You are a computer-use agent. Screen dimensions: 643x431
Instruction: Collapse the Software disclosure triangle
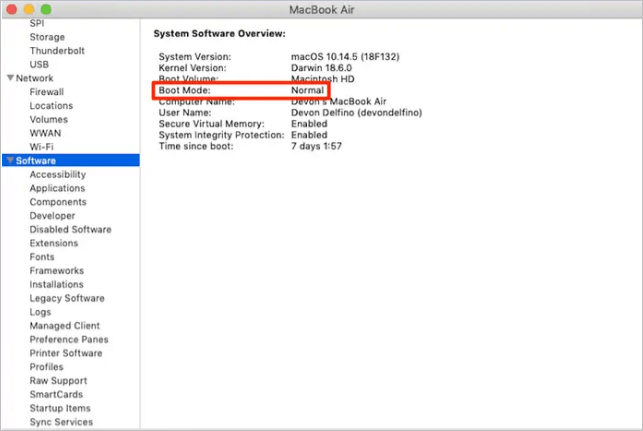coord(10,161)
